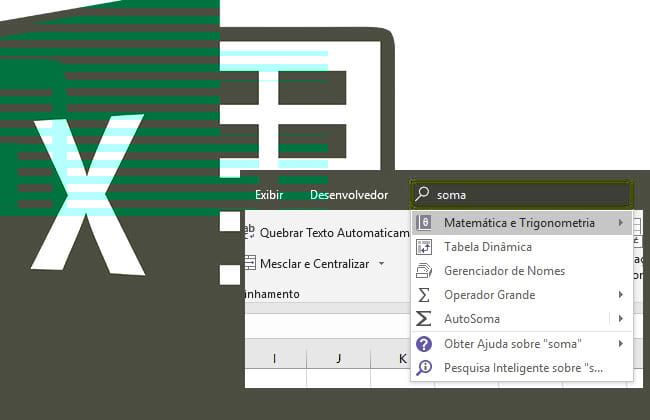Click the Gerenciador de Nomes icon
Viewport: 650px width, 420px height.
(x=424, y=271)
